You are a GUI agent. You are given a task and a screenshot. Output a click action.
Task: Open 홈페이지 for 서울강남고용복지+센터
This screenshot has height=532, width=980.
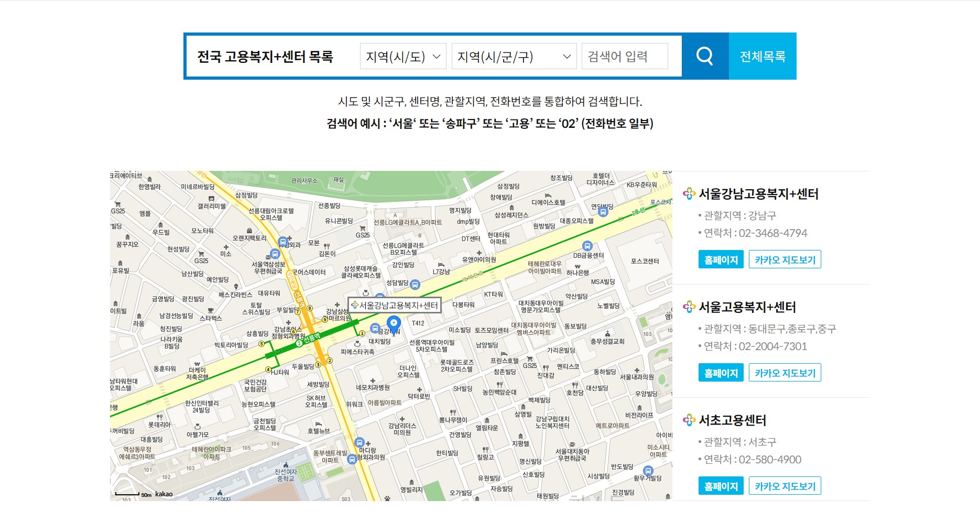(721, 259)
